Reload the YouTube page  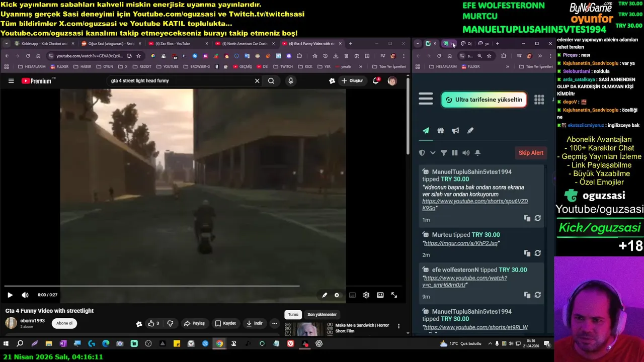tap(28, 56)
